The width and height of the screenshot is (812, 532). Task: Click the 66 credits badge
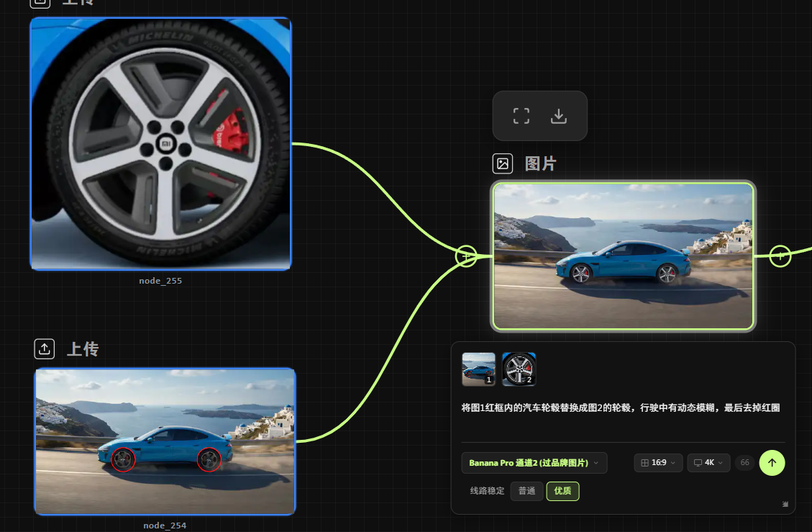(744, 463)
